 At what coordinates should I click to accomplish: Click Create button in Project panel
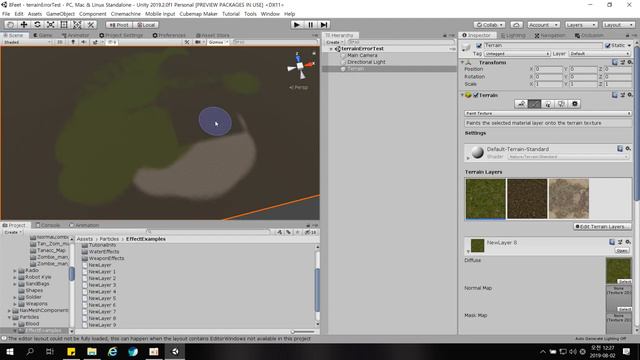(x=13, y=232)
